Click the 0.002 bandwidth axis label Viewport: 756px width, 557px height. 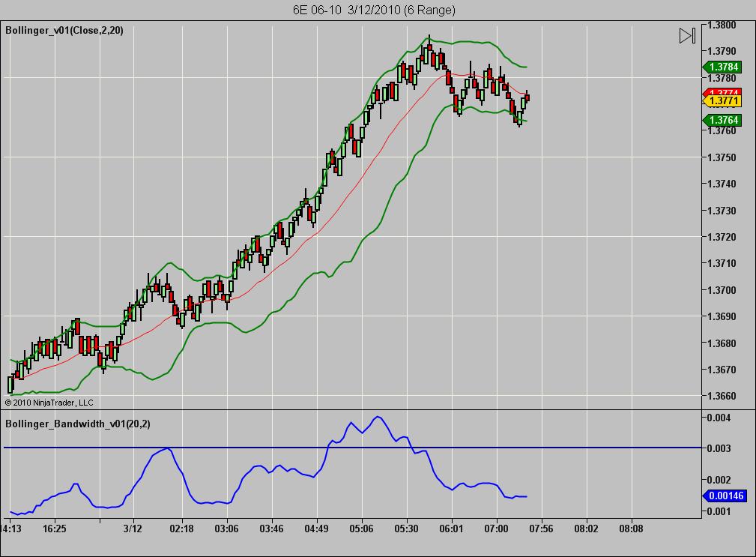coord(719,480)
